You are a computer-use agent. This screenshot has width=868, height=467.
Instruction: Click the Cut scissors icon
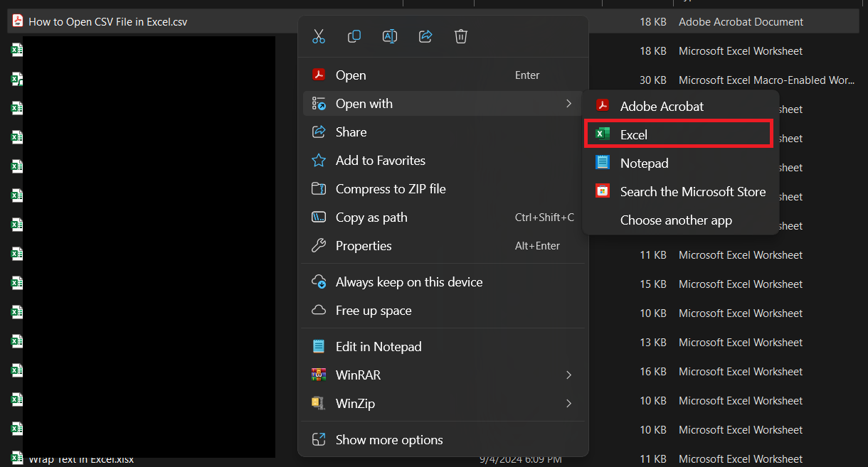[x=319, y=36]
